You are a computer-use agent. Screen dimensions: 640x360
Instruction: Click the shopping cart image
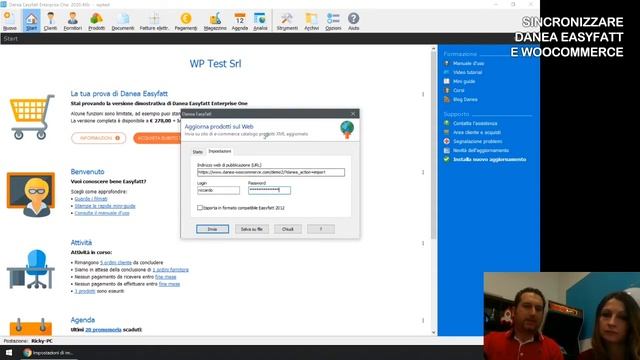[x=32, y=117]
